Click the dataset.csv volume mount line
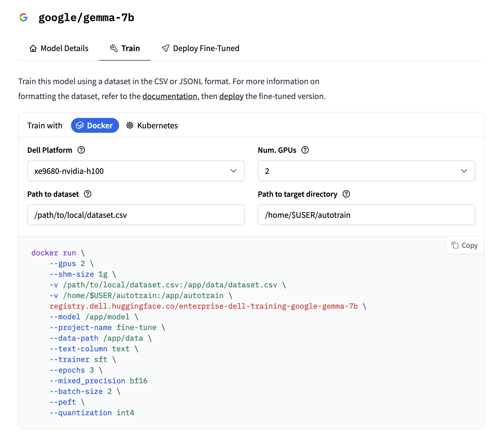The width and height of the screenshot is (504, 437). pyautogui.click(x=168, y=285)
